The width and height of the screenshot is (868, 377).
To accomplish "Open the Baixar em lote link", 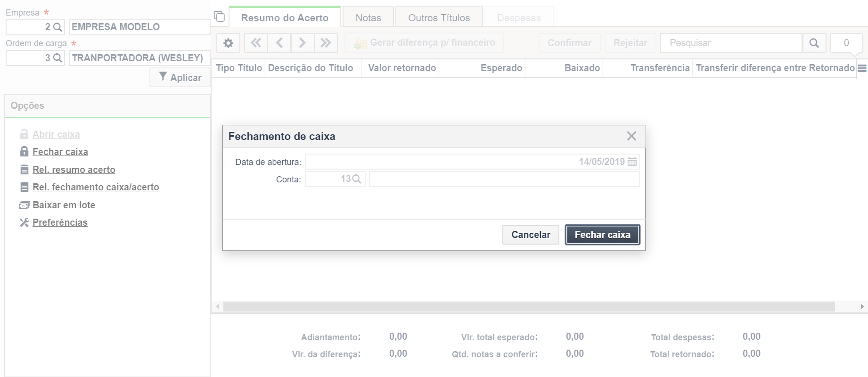I will [64, 205].
